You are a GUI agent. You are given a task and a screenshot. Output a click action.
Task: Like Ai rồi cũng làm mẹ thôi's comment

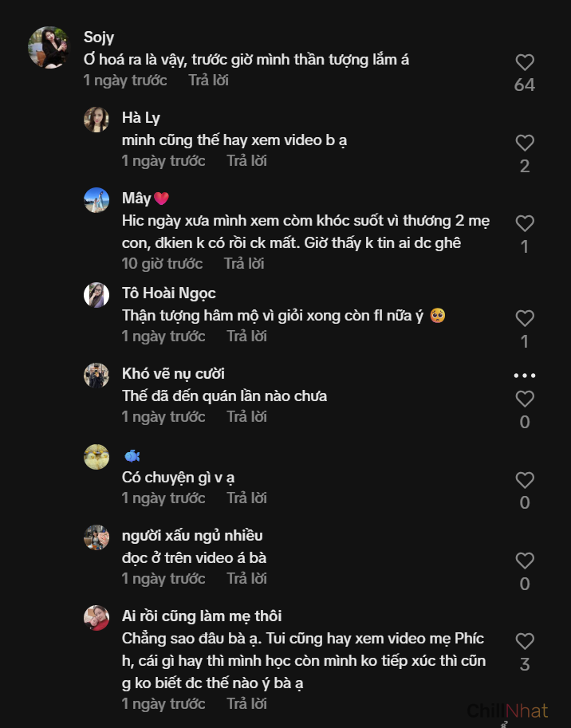coord(524,641)
